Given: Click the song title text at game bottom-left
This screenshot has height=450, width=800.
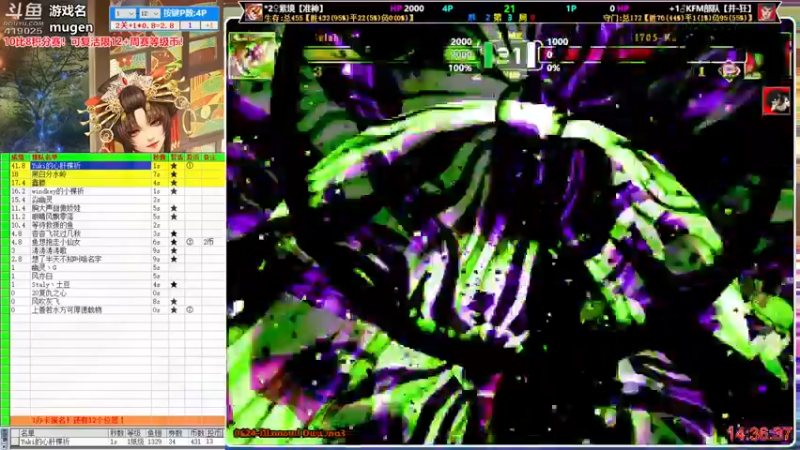Looking at the screenshot, I should [x=290, y=433].
